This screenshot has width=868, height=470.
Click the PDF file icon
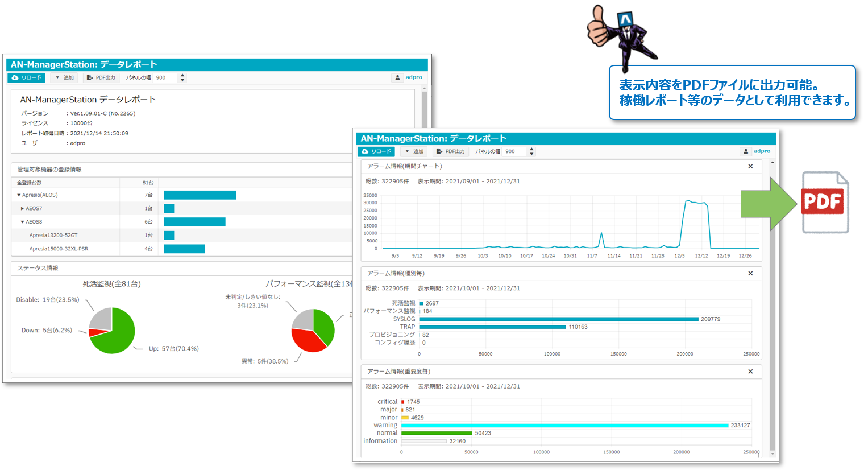[825, 203]
